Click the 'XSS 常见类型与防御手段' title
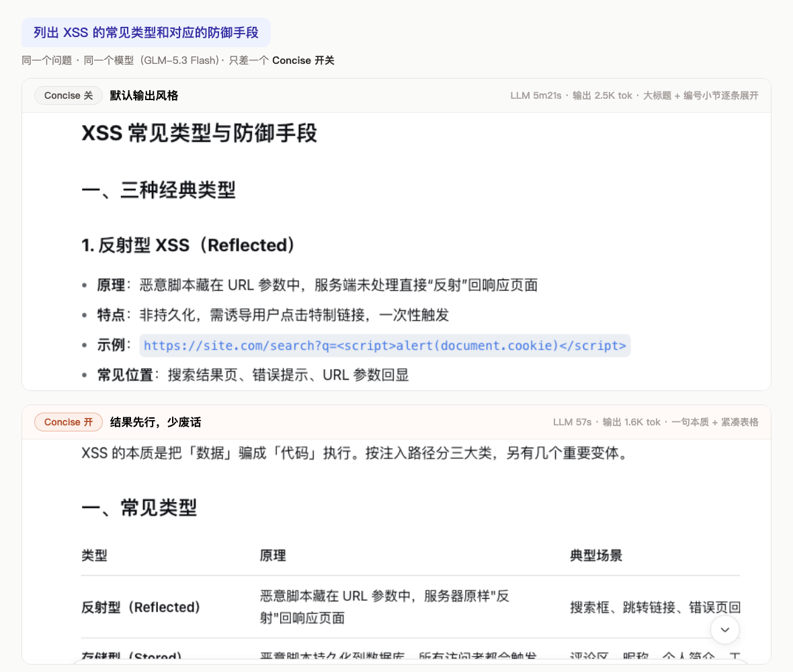This screenshot has height=672, width=793. 200,134
